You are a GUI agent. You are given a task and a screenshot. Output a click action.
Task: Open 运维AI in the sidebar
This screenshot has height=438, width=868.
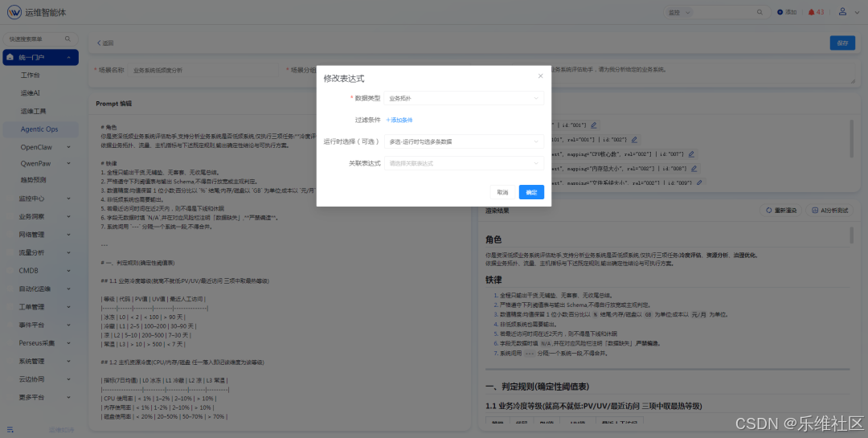pyautogui.click(x=30, y=93)
